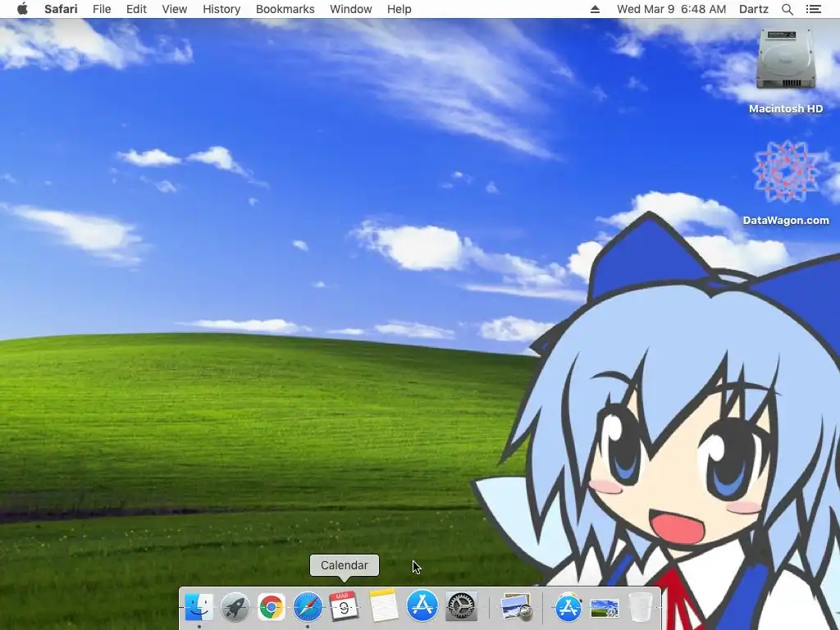Open Spotlight search magnifier

coord(787,9)
